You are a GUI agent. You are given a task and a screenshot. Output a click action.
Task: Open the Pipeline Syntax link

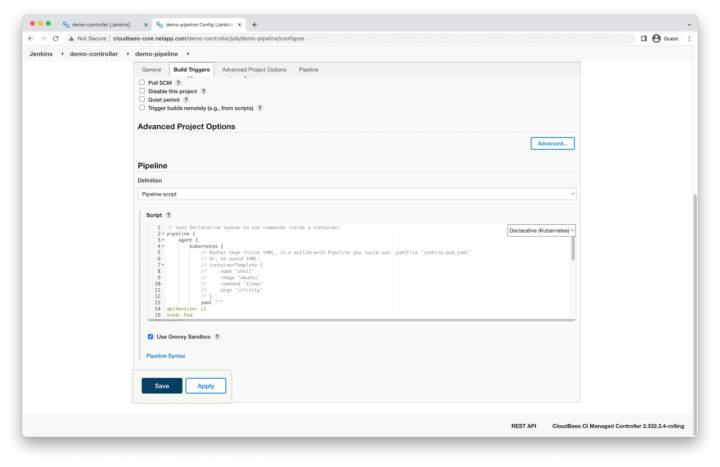(165, 355)
